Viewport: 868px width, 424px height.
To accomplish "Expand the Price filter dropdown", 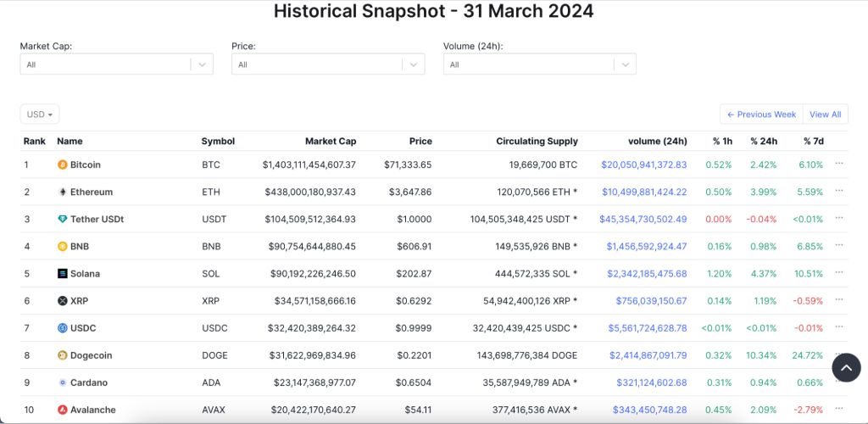I will (413, 64).
